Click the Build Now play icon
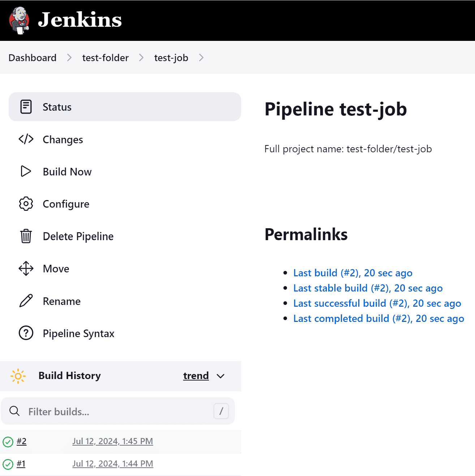475x476 pixels. tap(26, 171)
